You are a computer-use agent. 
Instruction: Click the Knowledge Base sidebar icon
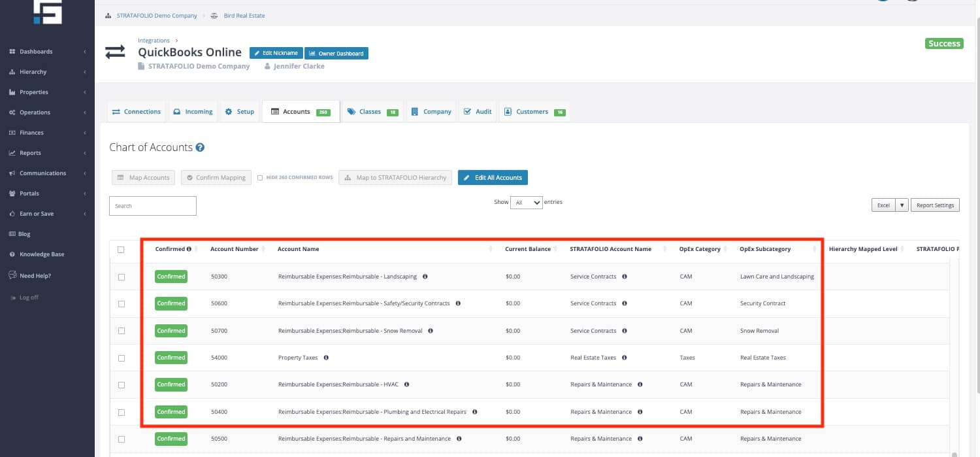(x=12, y=254)
